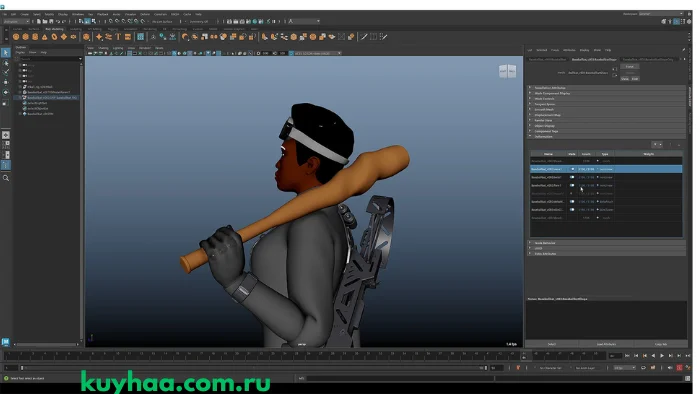The height and width of the screenshot is (394, 700).
Task: Create a polygon sphere from the shelf
Action: (x=16, y=37)
